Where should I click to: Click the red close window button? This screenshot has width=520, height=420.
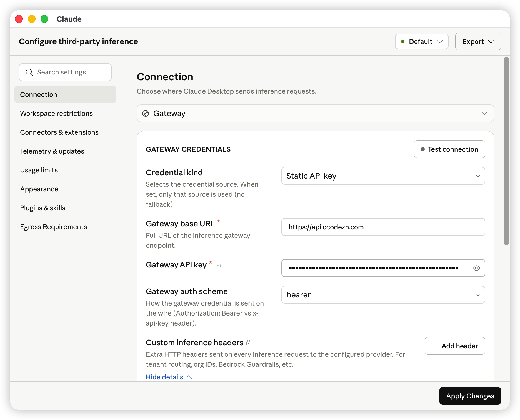point(19,19)
